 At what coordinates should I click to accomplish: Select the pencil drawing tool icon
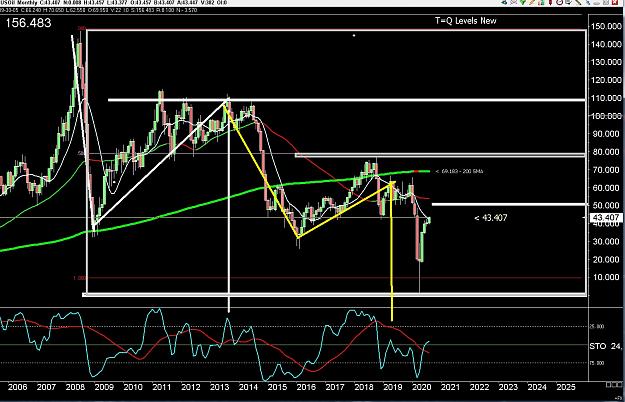click(x=532, y=2)
